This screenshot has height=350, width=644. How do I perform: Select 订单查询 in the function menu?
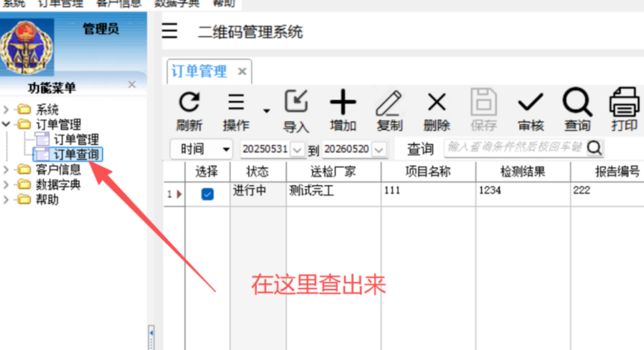click(x=76, y=154)
